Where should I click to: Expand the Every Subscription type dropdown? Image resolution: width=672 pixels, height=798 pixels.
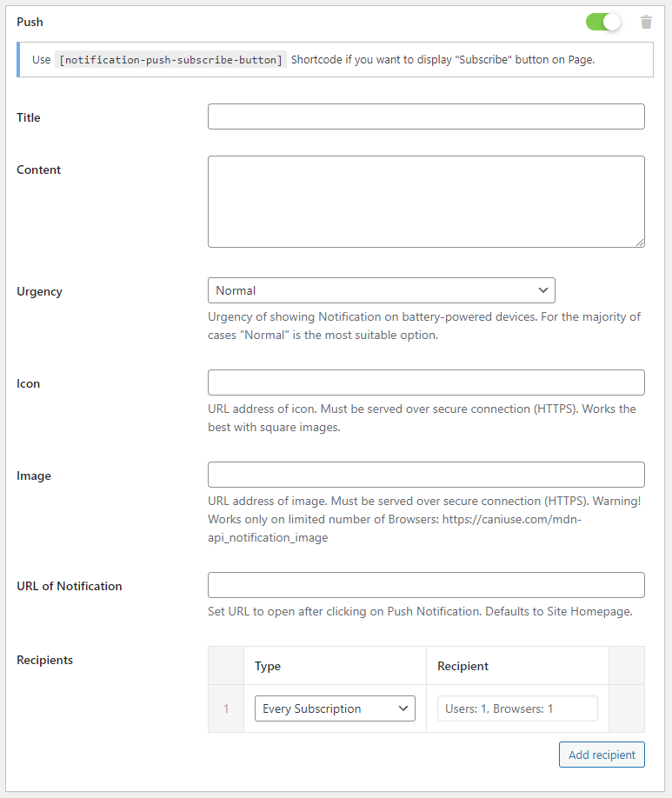[335, 708]
